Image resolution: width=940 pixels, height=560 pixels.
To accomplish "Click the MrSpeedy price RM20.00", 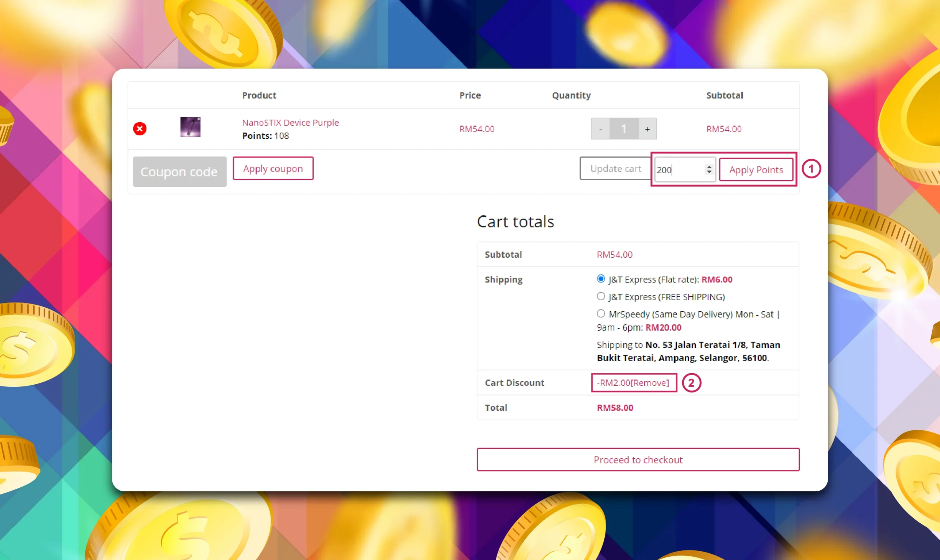I will click(x=663, y=327).
